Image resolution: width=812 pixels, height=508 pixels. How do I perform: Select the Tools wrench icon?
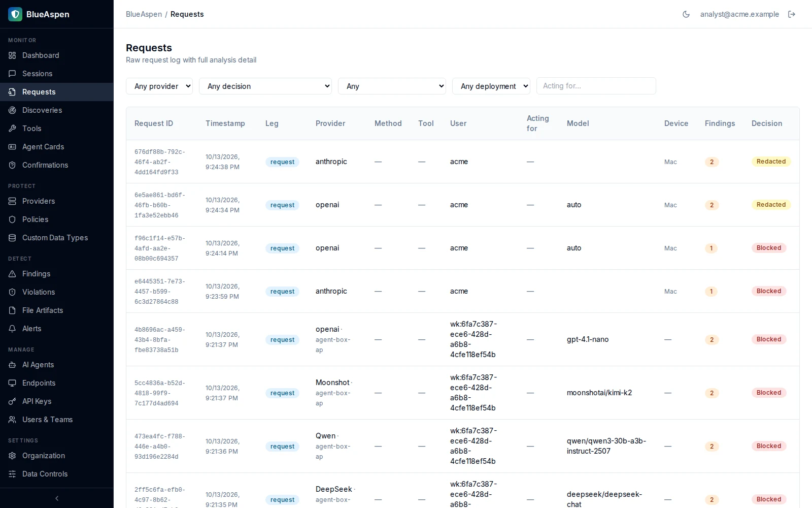pos(12,129)
